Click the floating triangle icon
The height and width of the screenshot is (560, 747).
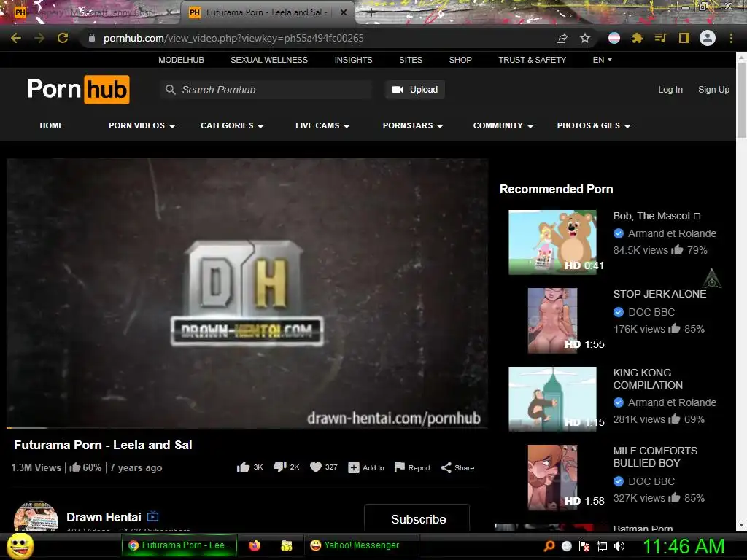[712, 279]
